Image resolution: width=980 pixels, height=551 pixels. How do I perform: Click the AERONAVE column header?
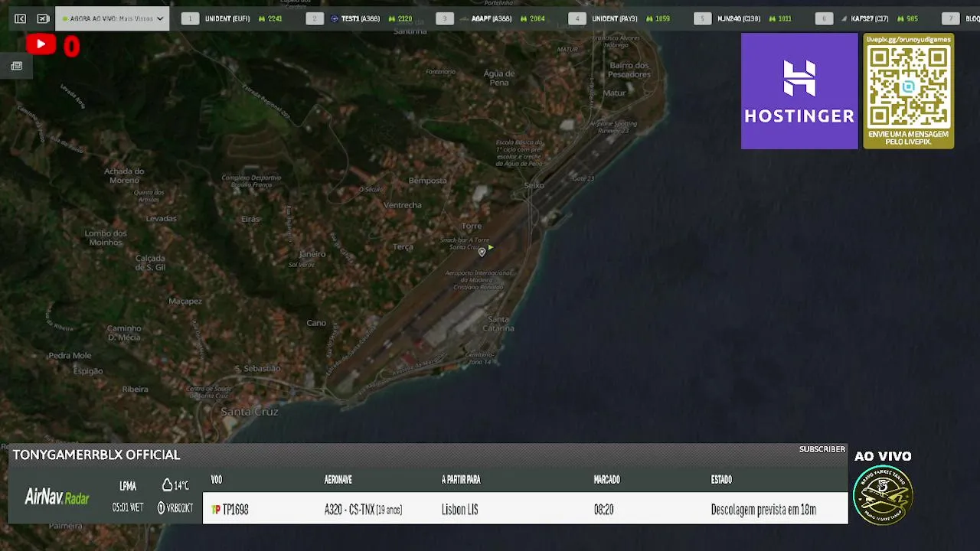(x=338, y=480)
